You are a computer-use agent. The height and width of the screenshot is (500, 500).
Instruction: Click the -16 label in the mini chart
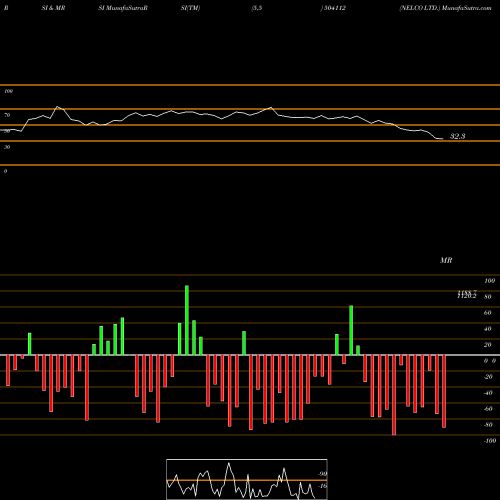coord(323,486)
